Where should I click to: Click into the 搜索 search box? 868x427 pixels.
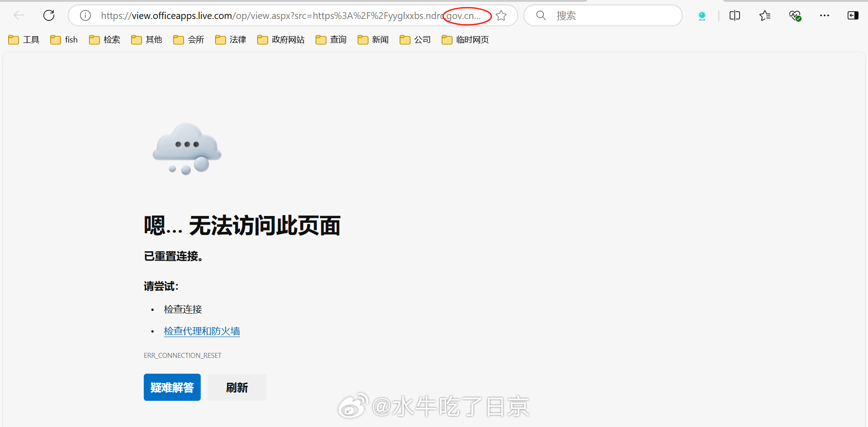click(x=615, y=16)
